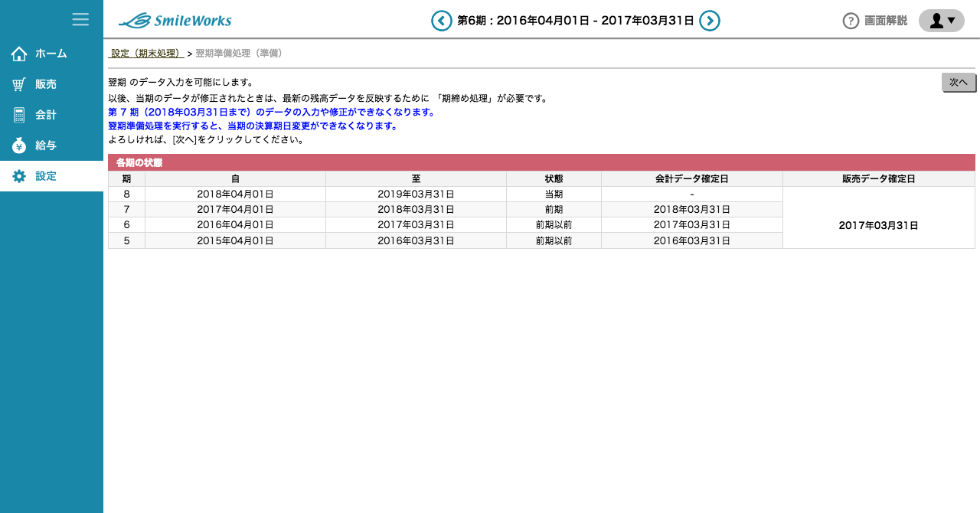Click the 期 column header
Image resolution: width=980 pixels, height=513 pixels.
coord(126,178)
